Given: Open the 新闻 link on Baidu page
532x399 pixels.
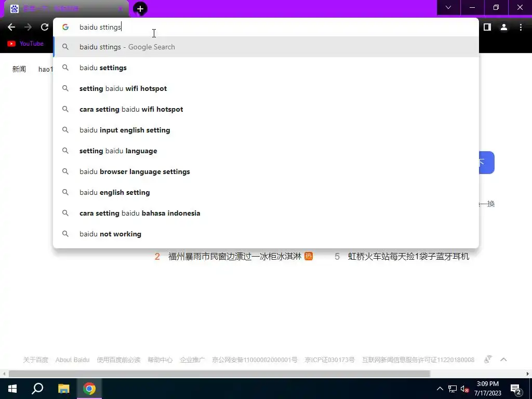Looking at the screenshot, I should pyautogui.click(x=19, y=69).
